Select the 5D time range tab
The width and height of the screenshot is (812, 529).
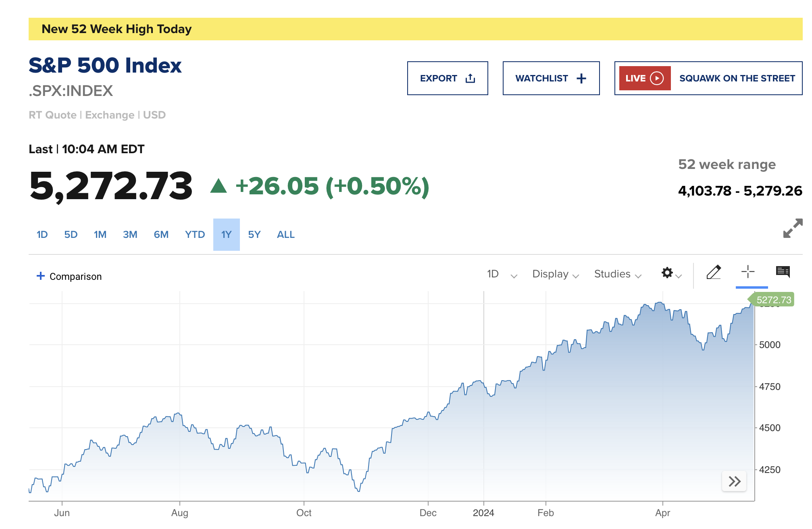coord(71,235)
